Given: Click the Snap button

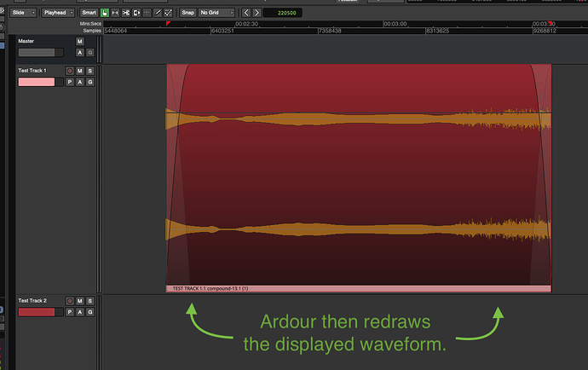Looking at the screenshot, I should tap(187, 14).
